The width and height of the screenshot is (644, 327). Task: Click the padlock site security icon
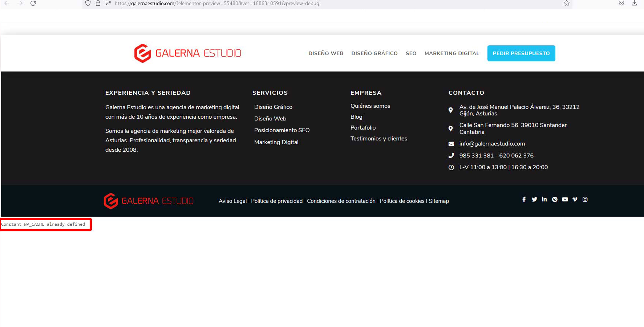tap(98, 3)
